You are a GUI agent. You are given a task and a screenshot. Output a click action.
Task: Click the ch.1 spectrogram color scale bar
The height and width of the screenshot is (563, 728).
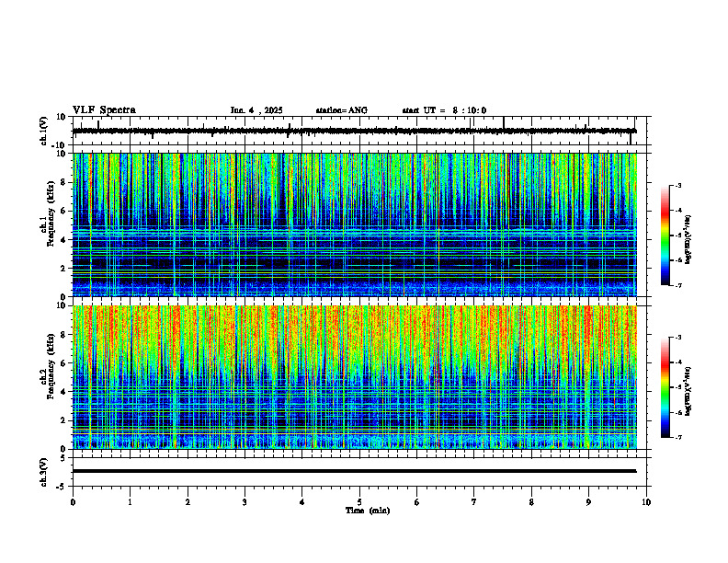pos(665,236)
